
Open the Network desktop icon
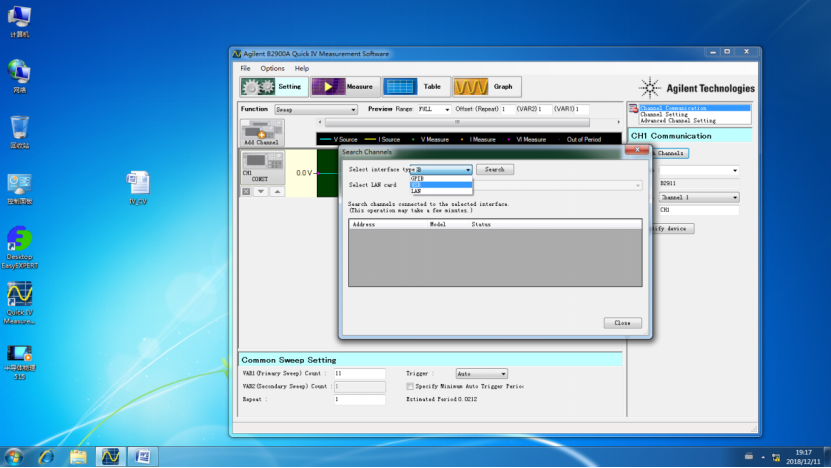click(x=20, y=76)
